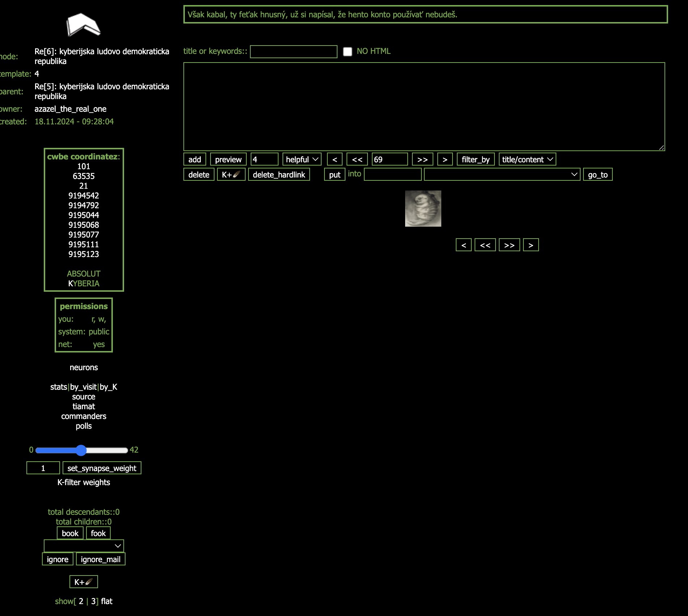Click show level 3 link

[x=93, y=601]
